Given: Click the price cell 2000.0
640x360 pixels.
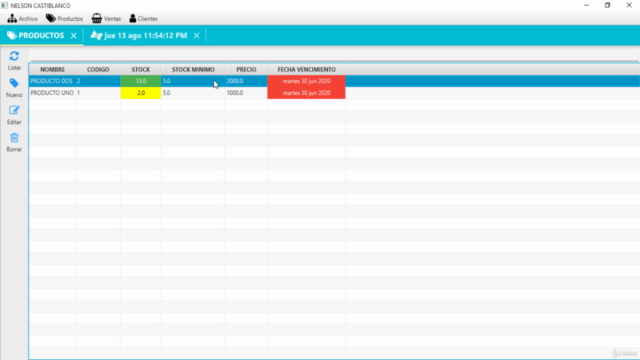Looking at the screenshot, I should point(246,81).
